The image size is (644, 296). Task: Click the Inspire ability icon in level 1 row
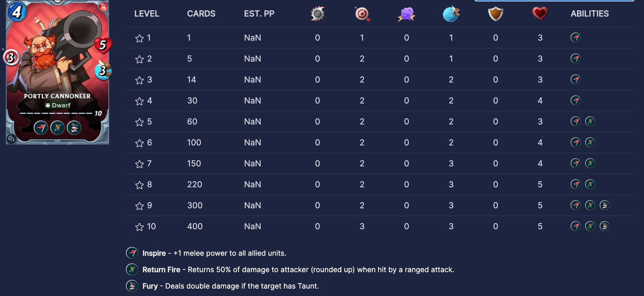576,38
